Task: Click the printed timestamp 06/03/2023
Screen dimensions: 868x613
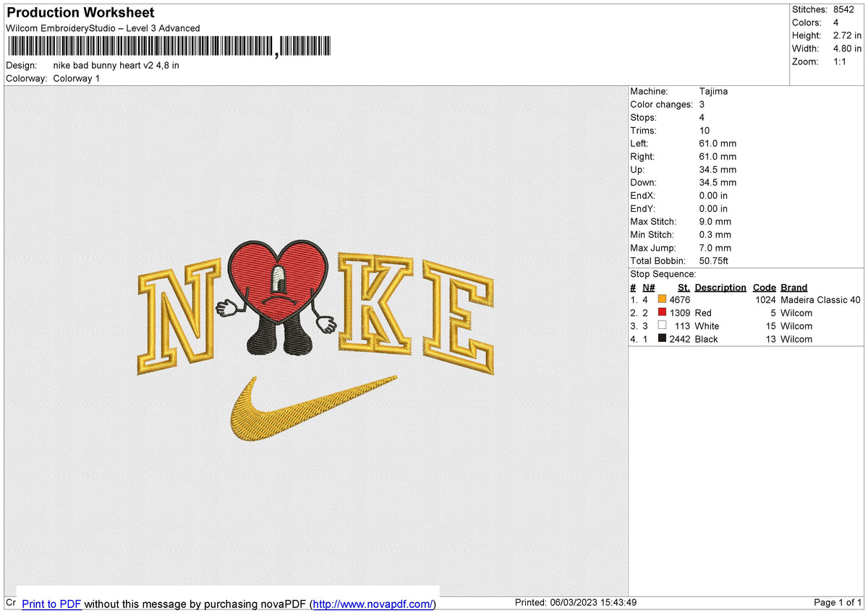Action: pyautogui.click(x=575, y=602)
